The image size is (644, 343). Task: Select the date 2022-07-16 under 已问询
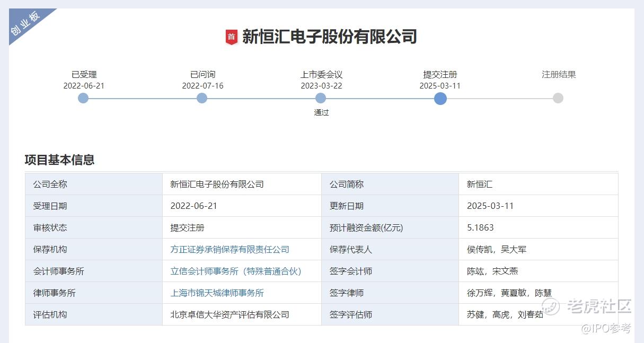(x=202, y=85)
